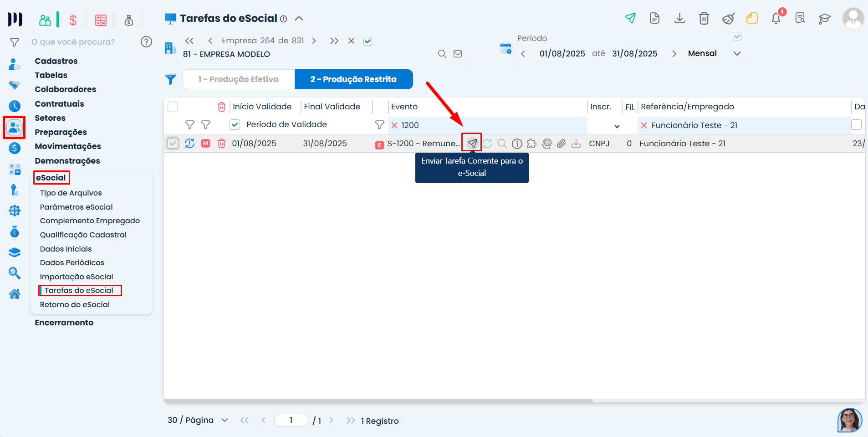Uncheck the S-1200 row checkbox
The image size is (868, 437).
pyautogui.click(x=173, y=144)
